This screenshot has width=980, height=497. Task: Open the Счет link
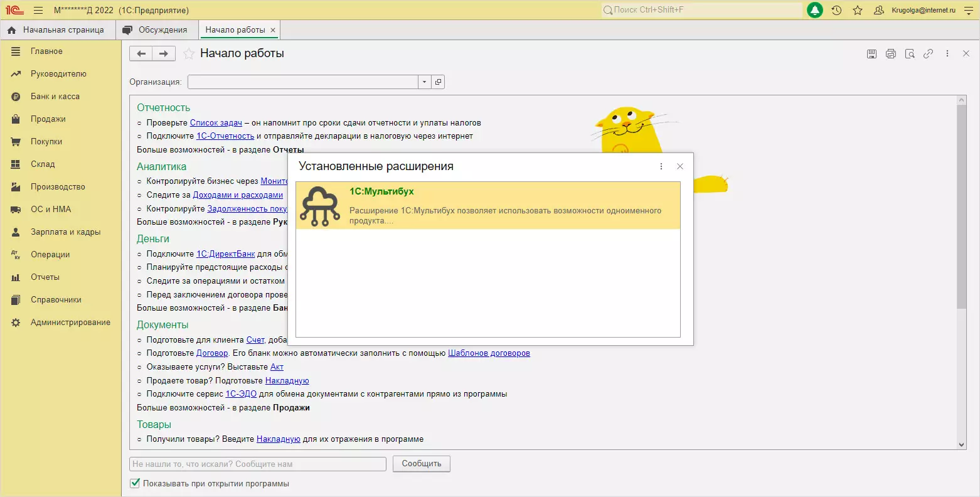255,340
